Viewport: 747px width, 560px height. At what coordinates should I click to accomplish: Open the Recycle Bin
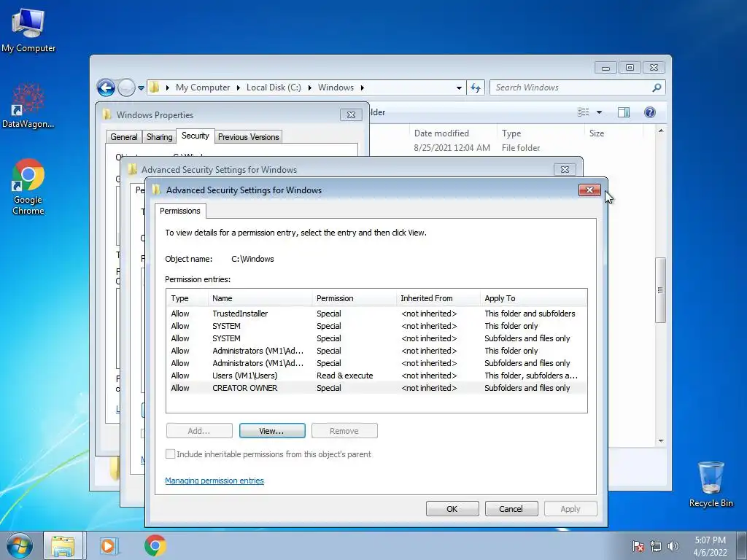coord(711,484)
